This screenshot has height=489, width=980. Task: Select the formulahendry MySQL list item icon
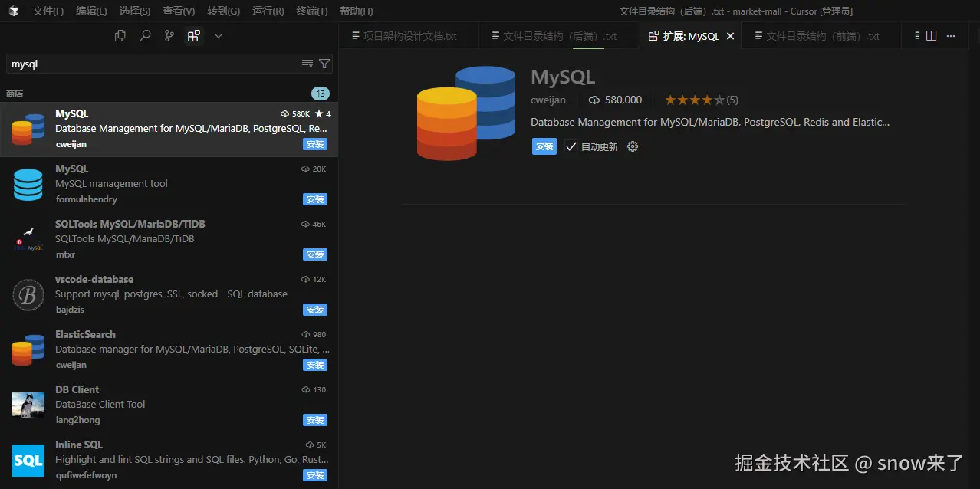[x=28, y=185]
